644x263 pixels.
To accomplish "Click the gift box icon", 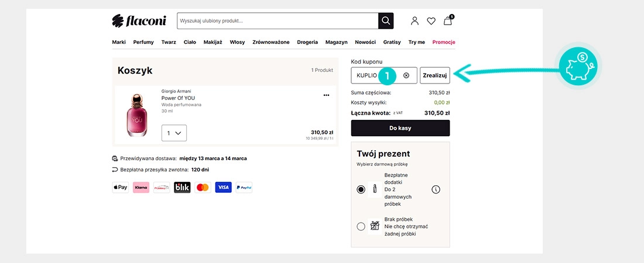I will click(374, 226).
